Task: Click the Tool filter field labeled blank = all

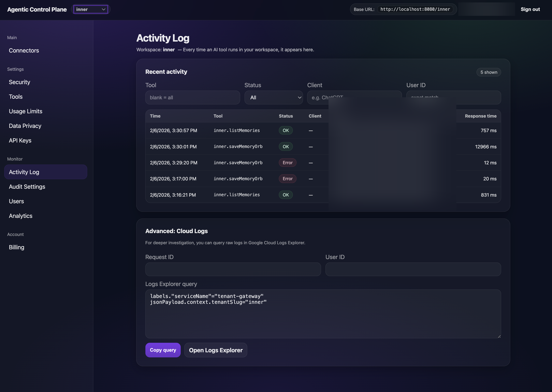Action: pos(192,97)
